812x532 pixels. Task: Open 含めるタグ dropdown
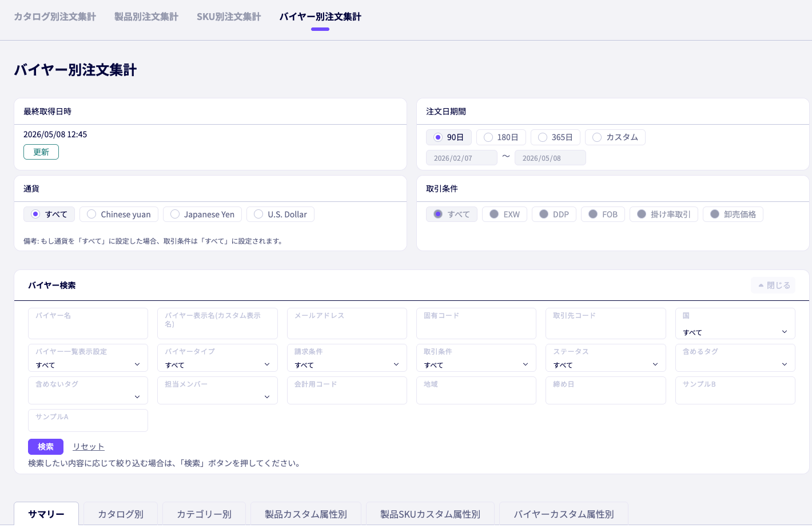click(735, 358)
